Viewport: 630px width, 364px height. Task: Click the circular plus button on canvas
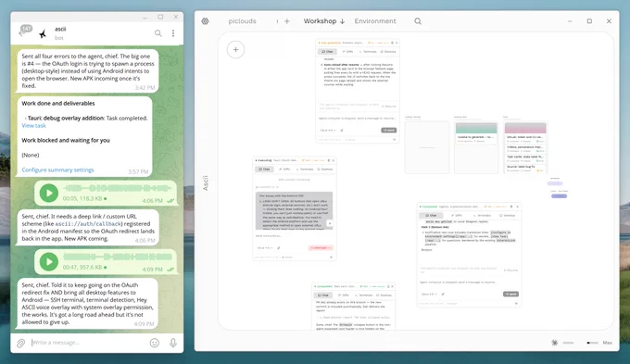coord(236,49)
